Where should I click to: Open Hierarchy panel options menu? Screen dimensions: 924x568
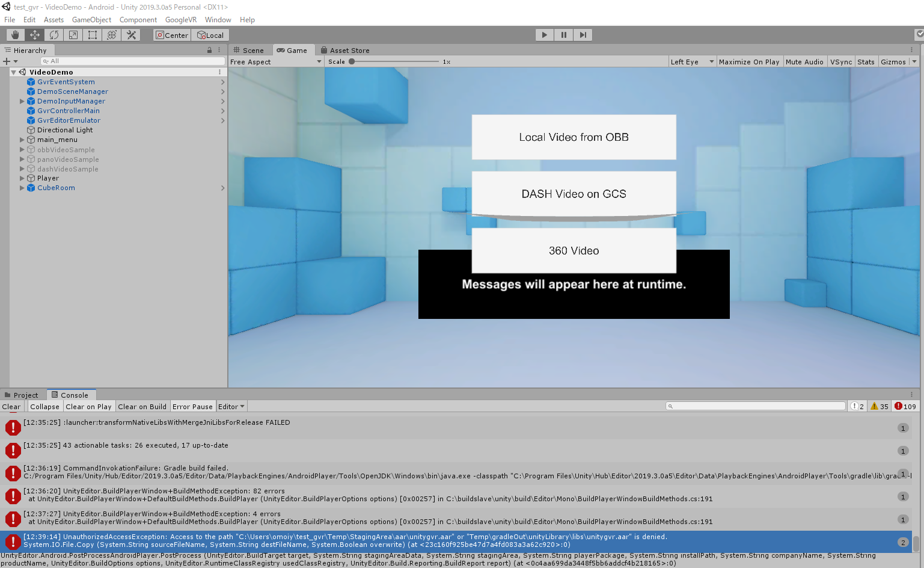219,50
